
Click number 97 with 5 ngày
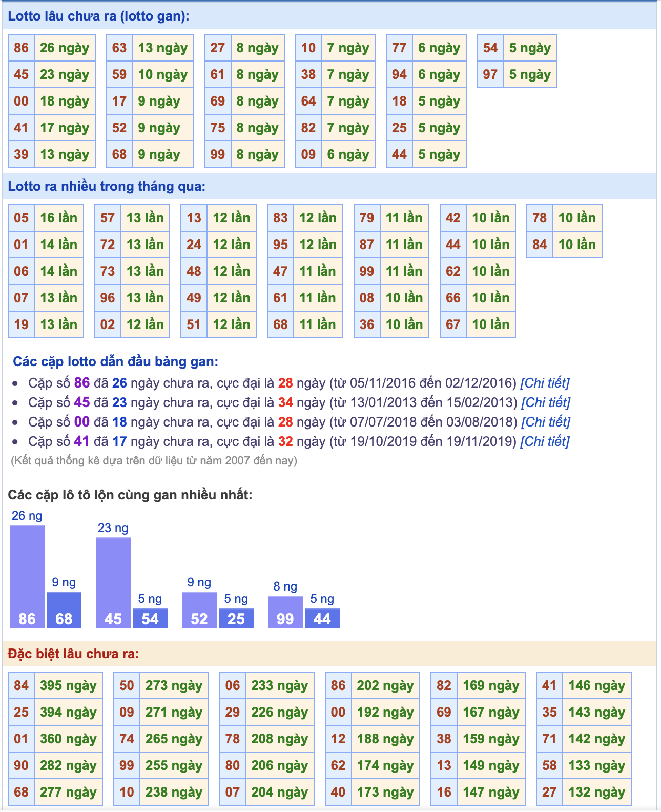coord(490,74)
